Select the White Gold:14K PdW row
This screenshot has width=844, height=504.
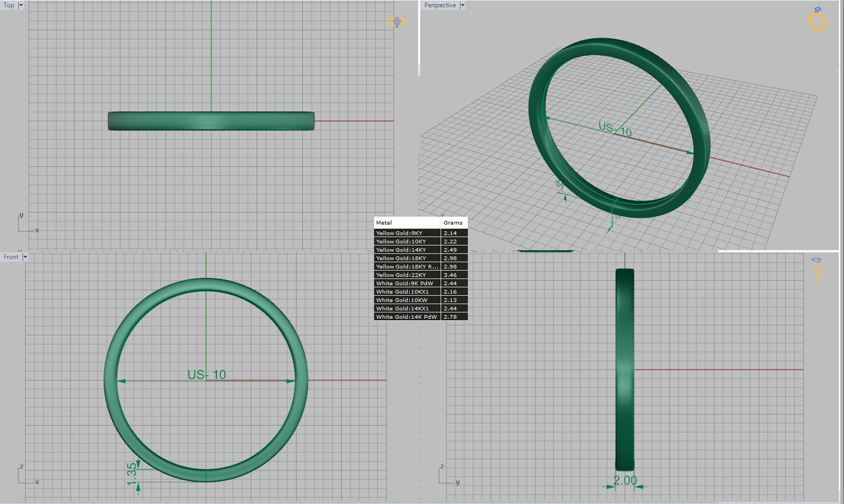421,317
